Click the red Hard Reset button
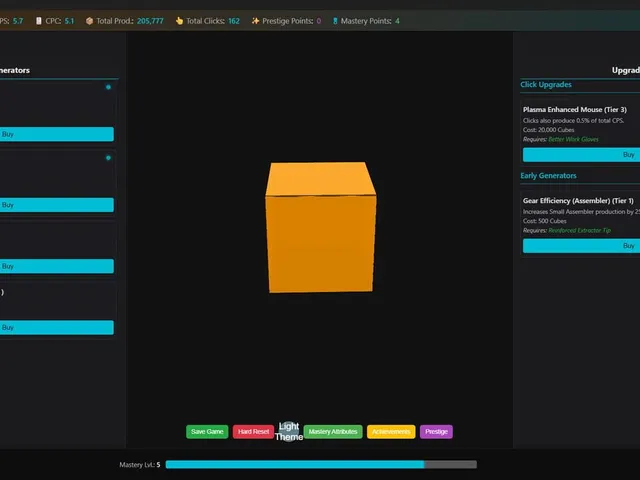This screenshot has height=480, width=640. 253,431
